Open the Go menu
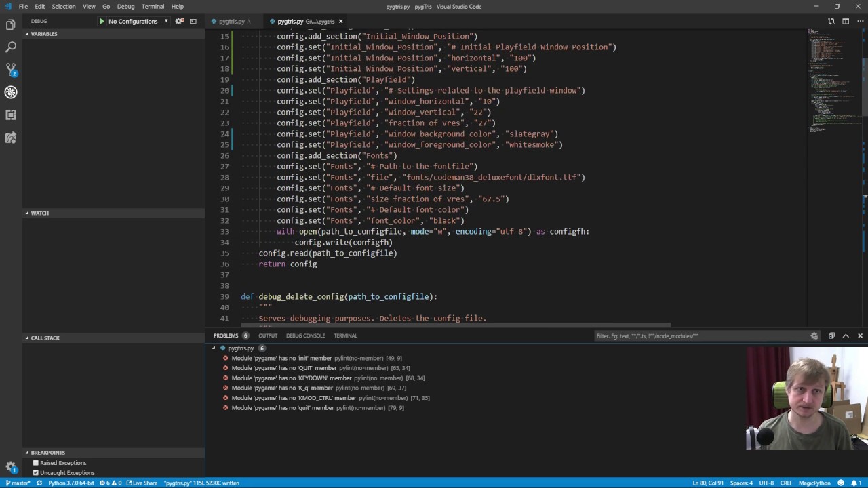Screen dimensions: 868x488 pyautogui.click(x=106, y=6)
